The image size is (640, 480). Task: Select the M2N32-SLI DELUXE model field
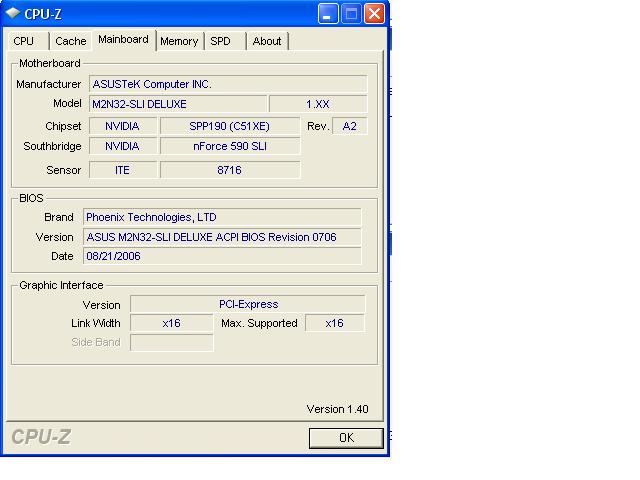178,104
